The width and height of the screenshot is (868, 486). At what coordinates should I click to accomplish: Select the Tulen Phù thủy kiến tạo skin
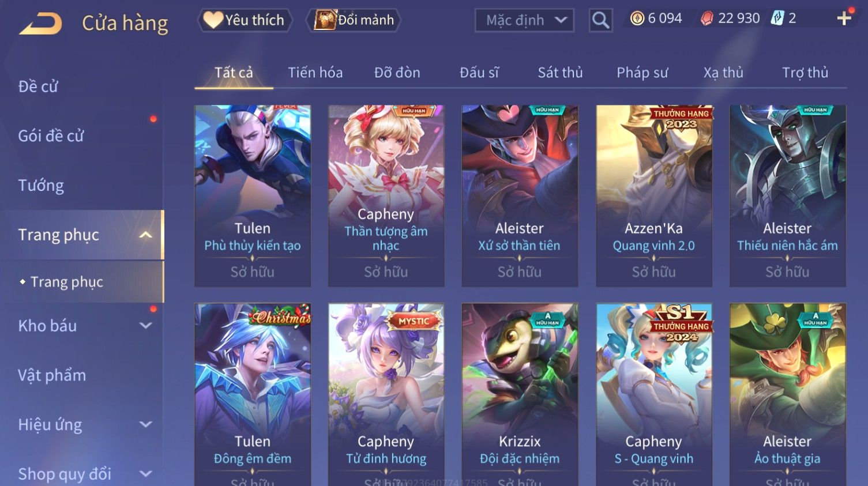click(253, 195)
